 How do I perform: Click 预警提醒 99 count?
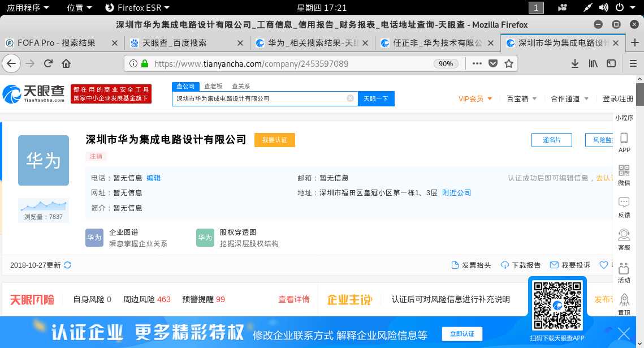[204, 299]
